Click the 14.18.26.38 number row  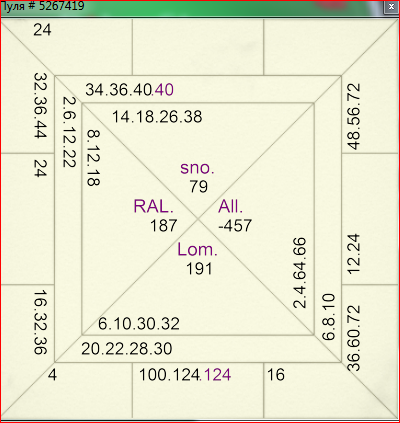pos(157,117)
